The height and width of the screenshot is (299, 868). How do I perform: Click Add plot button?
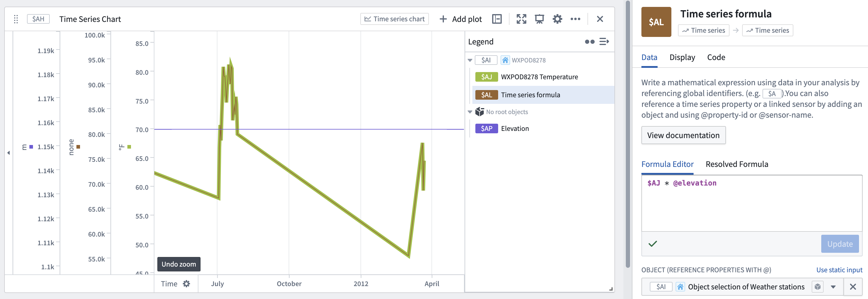pyautogui.click(x=461, y=19)
